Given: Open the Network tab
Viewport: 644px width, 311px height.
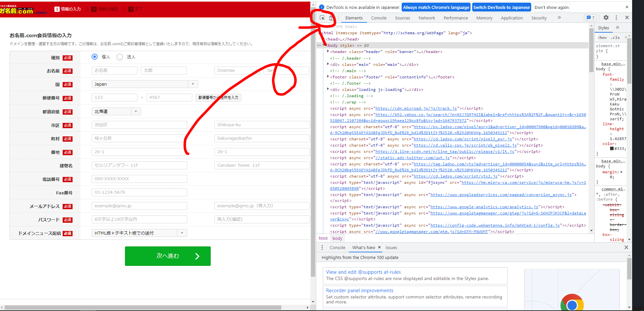Looking at the screenshot, I should pos(427,18).
